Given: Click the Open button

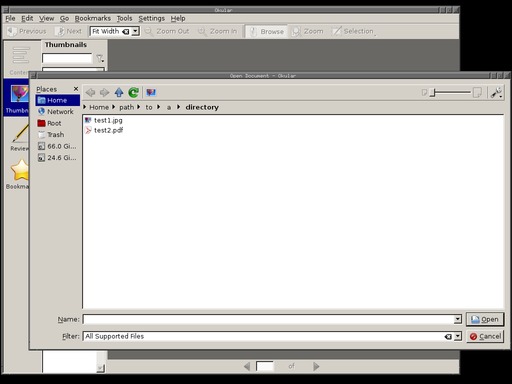Looking at the screenshot, I should 485,319.
